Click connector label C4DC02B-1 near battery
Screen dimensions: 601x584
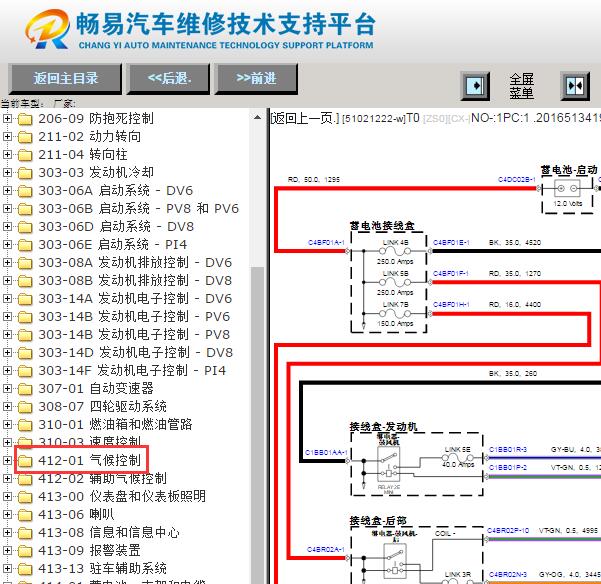[x=516, y=179]
